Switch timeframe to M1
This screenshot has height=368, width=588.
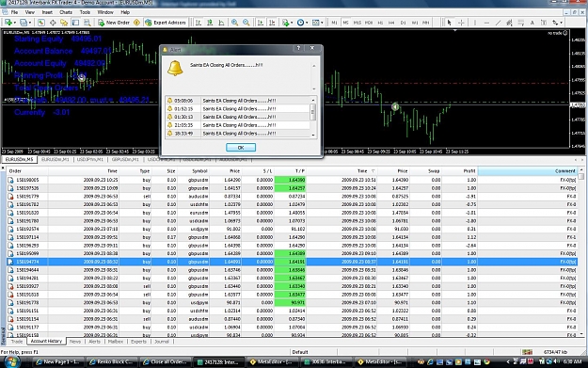334,23
